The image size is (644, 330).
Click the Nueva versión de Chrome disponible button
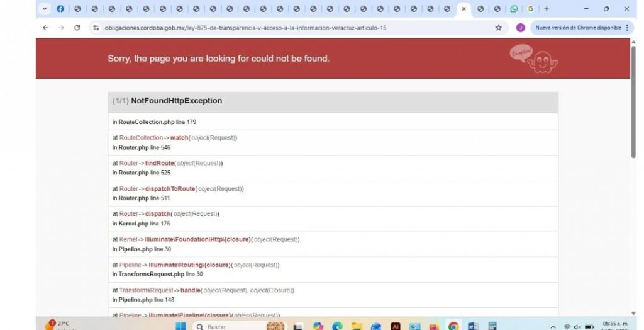point(577,28)
